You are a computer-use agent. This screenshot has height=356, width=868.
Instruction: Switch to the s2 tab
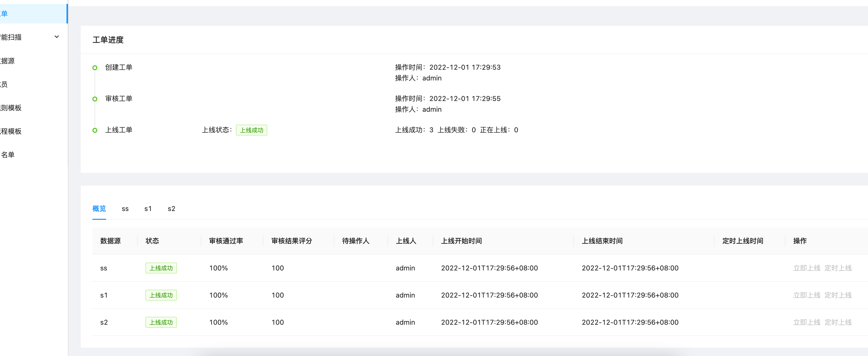tap(171, 209)
